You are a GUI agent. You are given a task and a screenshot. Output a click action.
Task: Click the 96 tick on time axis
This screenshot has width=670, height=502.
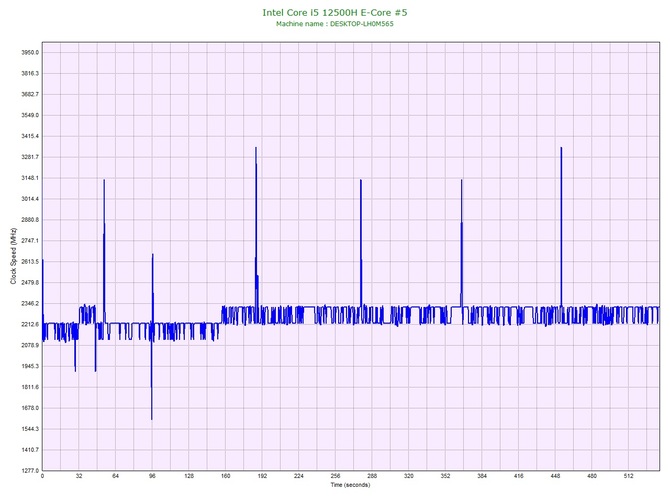152,476
